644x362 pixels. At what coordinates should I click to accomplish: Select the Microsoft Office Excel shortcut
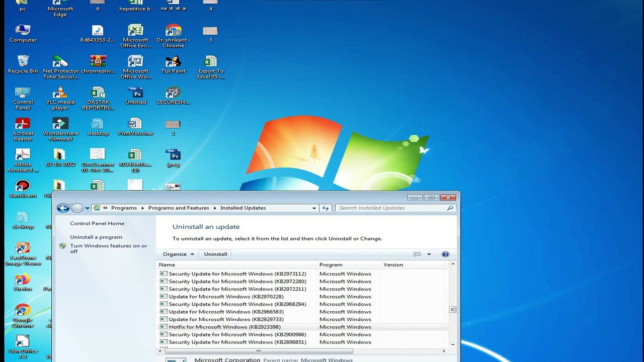click(x=135, y=36)
